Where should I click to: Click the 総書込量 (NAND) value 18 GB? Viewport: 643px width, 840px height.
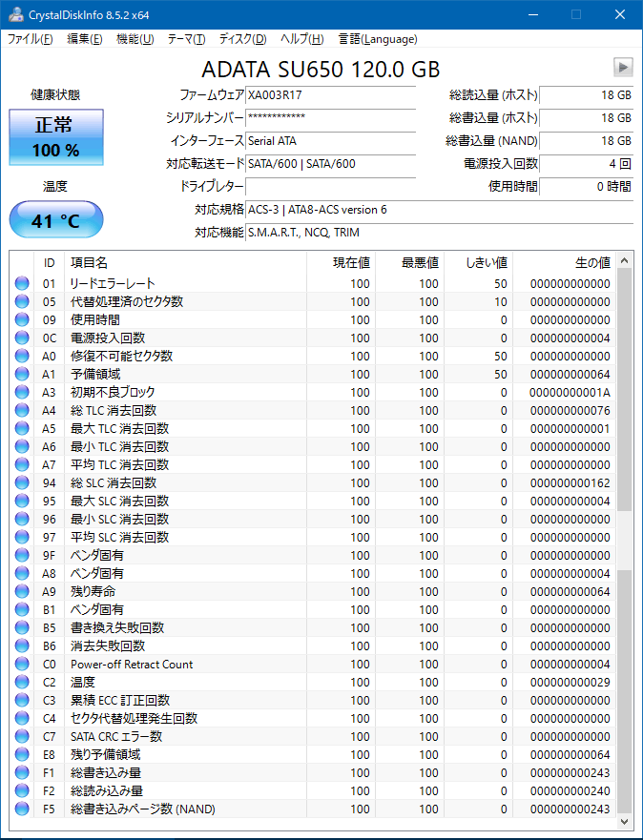click(x=586, y=141)
